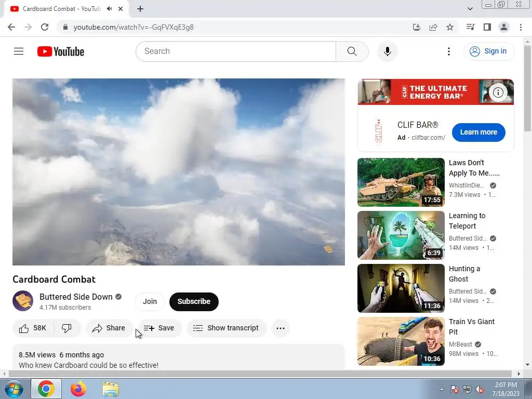This screenshot has height=399, width=532.
Task: Share this page from address bar
Action: coord(433,27)
